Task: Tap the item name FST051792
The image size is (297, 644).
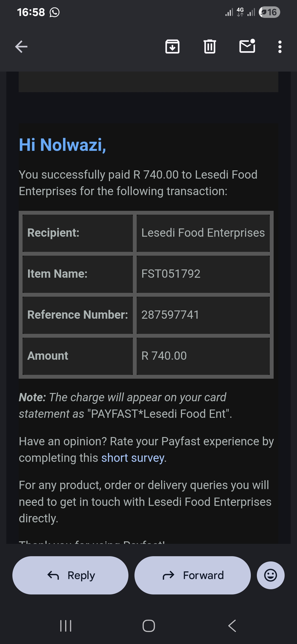Action: click(x=171, y=274)
